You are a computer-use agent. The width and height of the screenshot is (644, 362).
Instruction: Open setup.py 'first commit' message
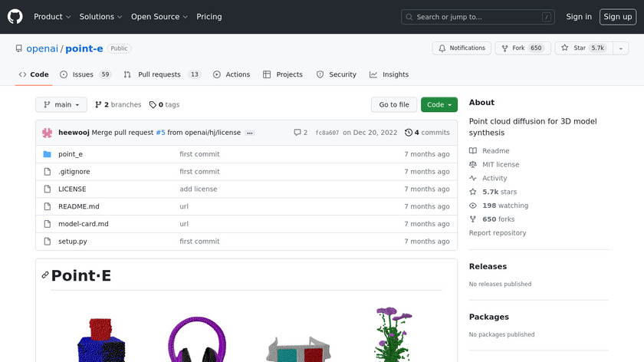(199, 242)
